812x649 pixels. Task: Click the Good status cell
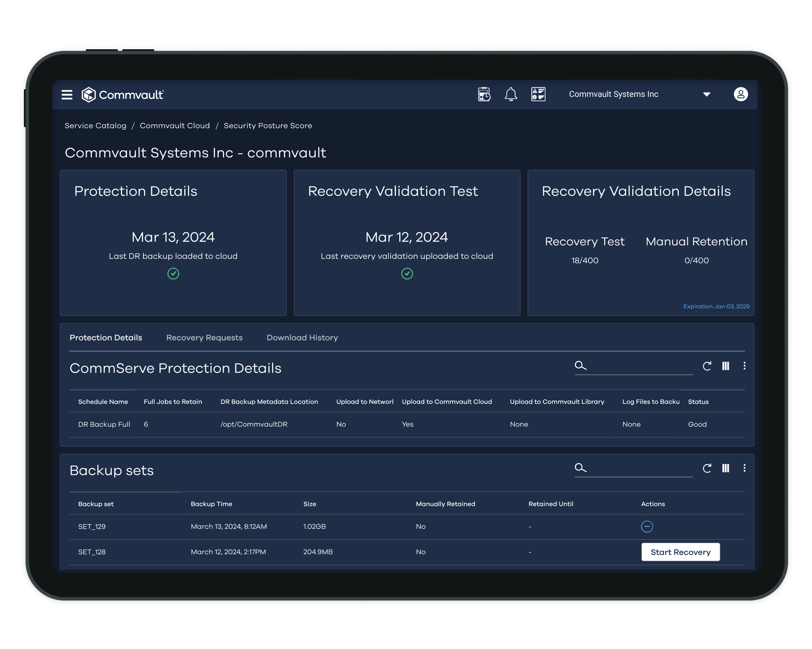point(697,424)
